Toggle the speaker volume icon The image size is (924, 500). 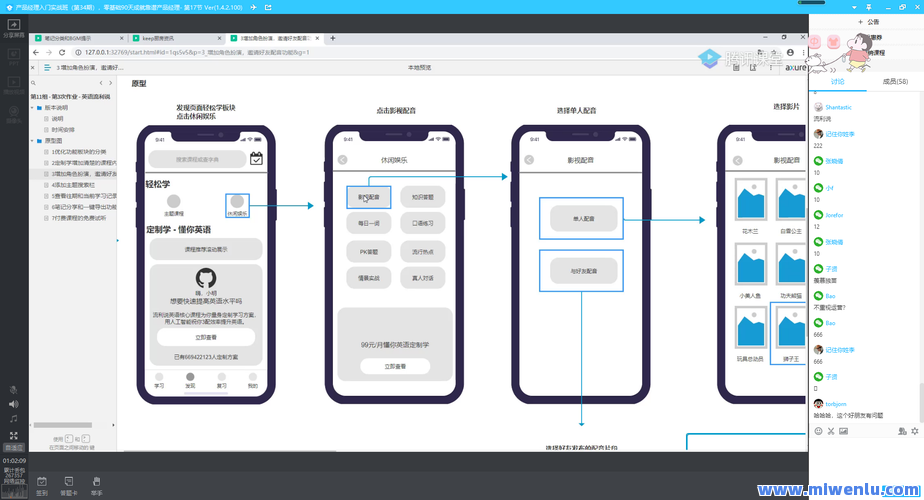(x=14, y=404)
